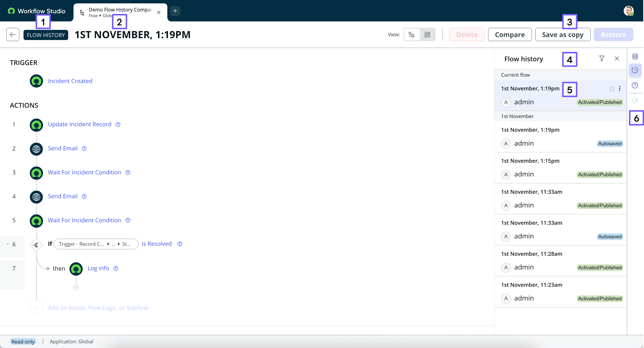Click the Compare button

point(510,35)
